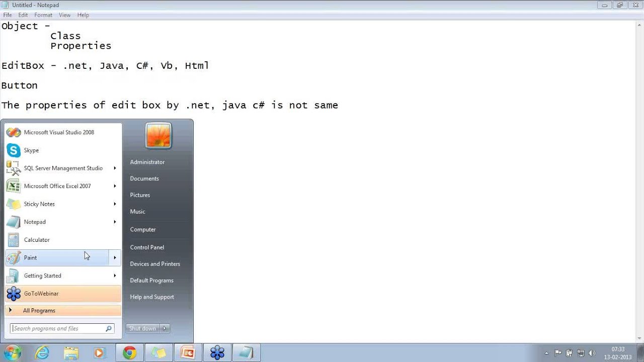Screen dimensions: 644x362
Task: Click the Windows Start orb
Action: tap(12, 353)
